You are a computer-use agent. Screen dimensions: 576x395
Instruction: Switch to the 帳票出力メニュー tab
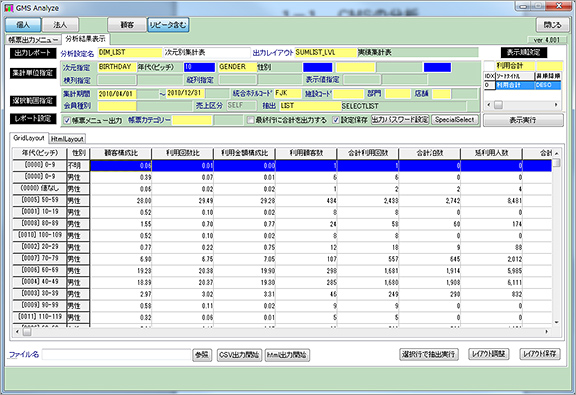pos(34,40)
